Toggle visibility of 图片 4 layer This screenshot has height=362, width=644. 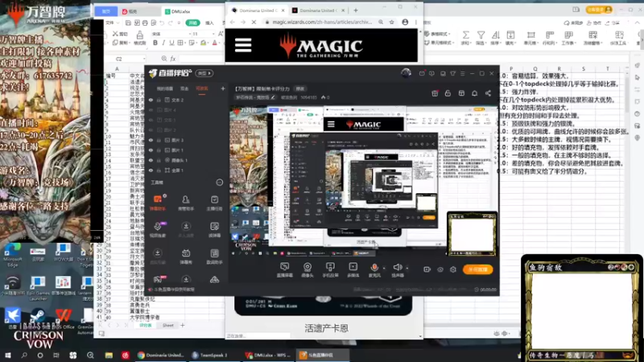151,110
